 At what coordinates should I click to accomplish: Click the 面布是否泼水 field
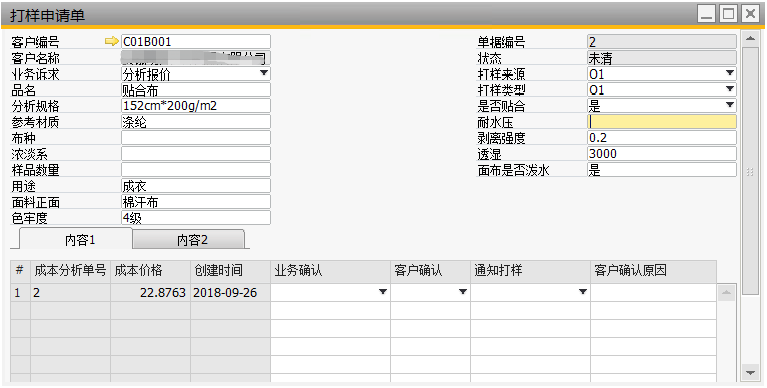pyautogui.click(x=662, y=170)
